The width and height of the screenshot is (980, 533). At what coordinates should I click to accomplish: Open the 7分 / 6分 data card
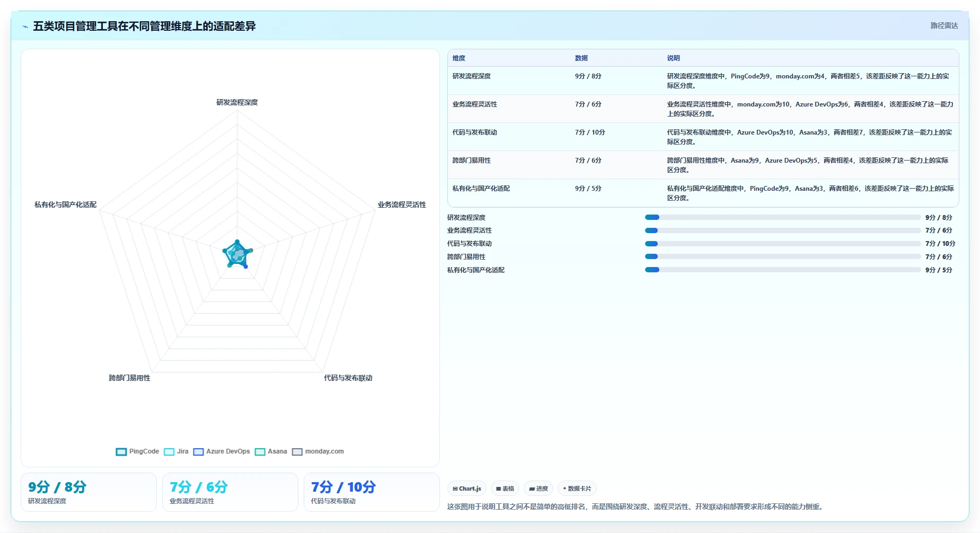tap(230, 492)
